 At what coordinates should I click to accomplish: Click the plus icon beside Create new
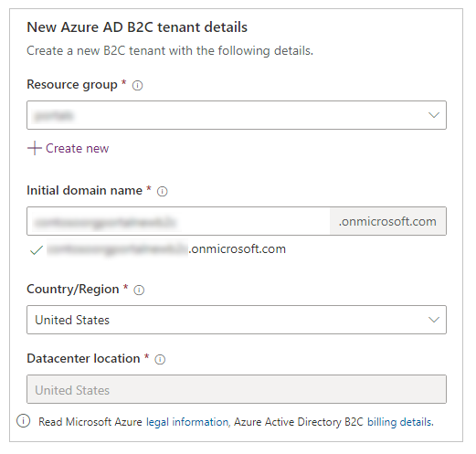click(35, 148)
